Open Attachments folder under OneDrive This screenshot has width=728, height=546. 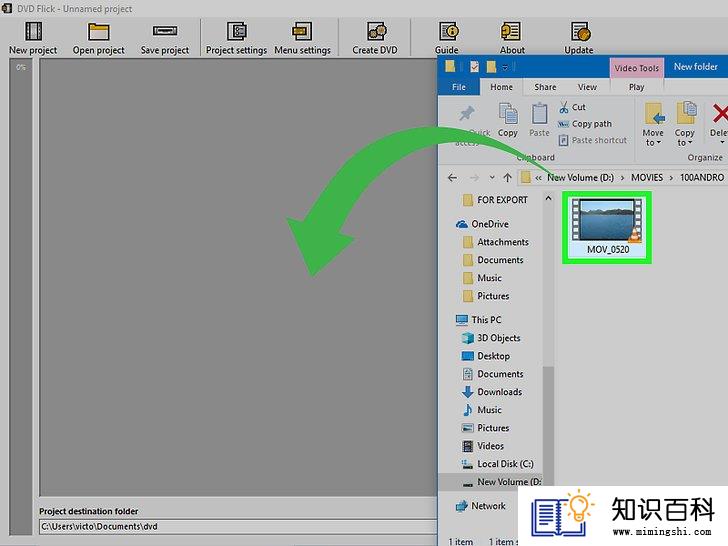(x=496, y=242)
